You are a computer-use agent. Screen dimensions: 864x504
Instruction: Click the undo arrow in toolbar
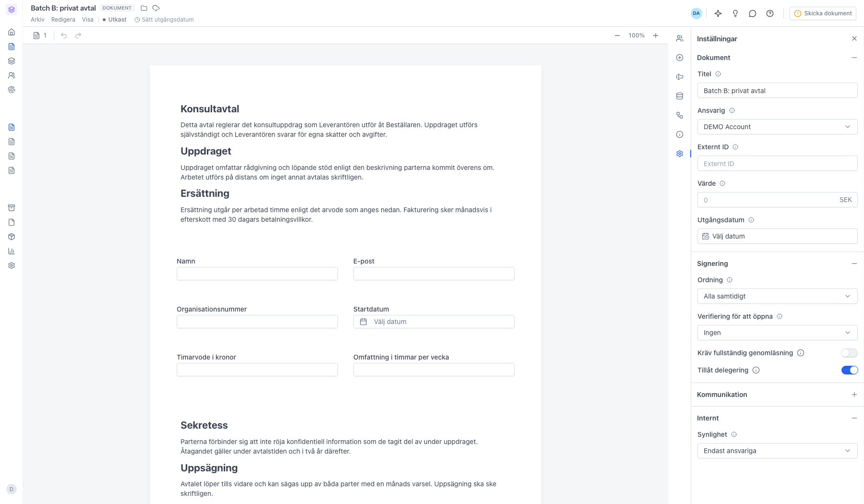pyautogui.click(x=64, y=36)
